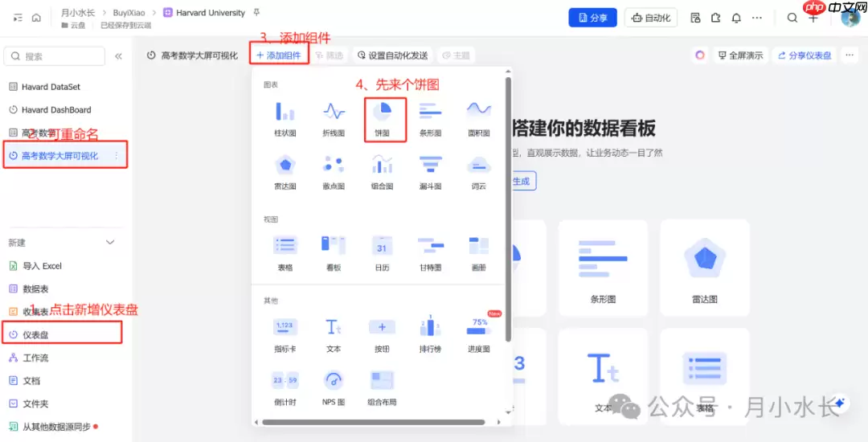Add a bar chart (柱状图) component

click(285, 118)
